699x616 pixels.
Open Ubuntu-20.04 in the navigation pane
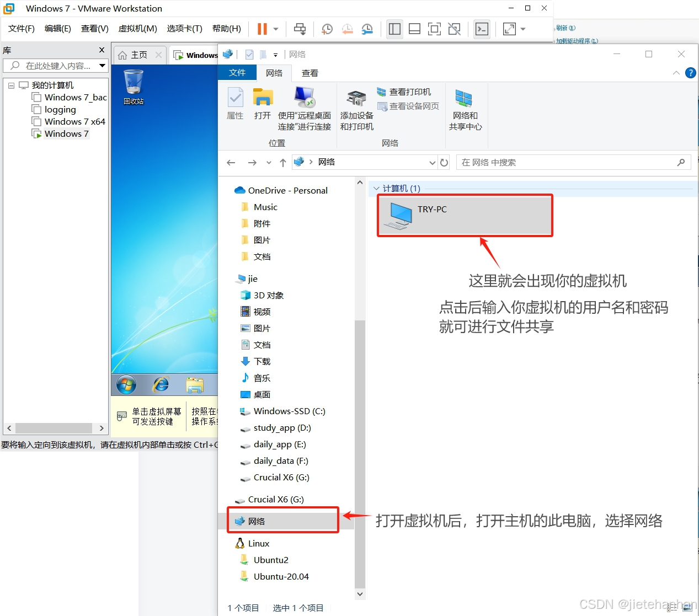click(281, 576)
